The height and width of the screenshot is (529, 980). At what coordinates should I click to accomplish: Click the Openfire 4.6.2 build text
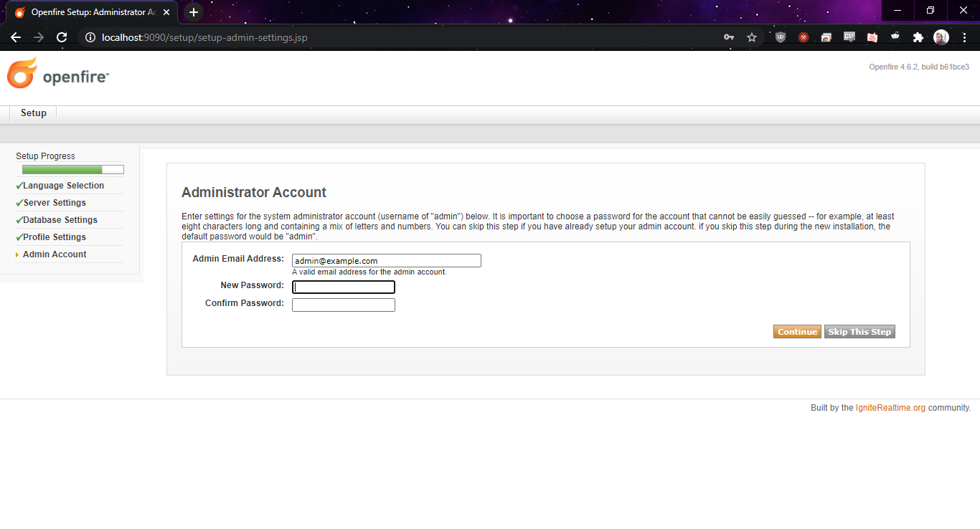click(x=919, y=67)
